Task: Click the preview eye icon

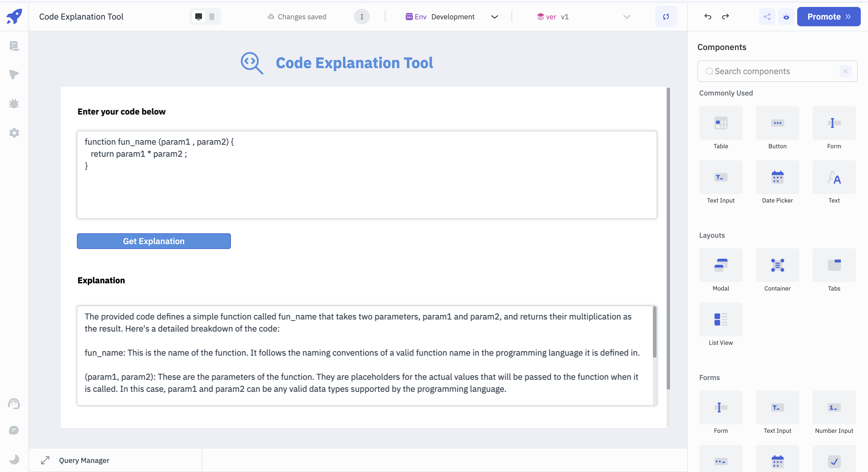Action: (786, 17)
